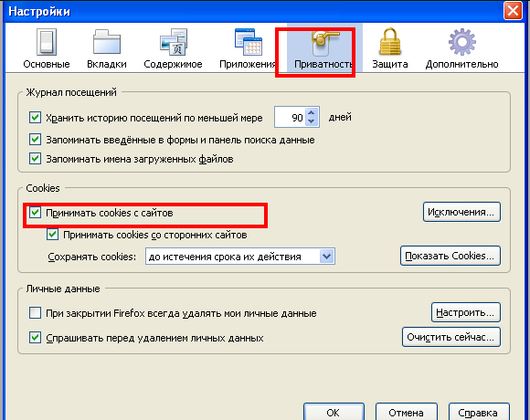Enable При закрытии Firefox удалять личные данные
Image resolution: width=530 pixels, height=420 pixels.
point(35,313)
